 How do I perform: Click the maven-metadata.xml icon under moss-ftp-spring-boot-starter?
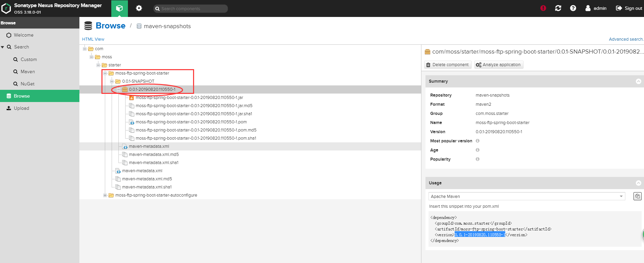coord(118,171)
